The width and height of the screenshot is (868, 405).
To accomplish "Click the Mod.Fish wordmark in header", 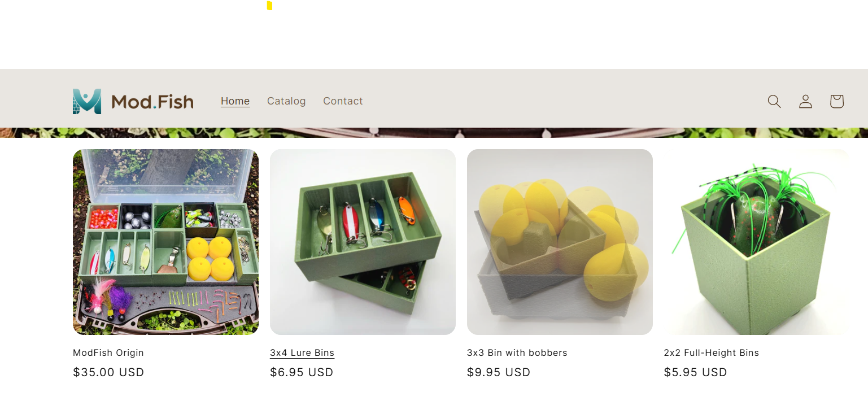I will coord(152,102).
